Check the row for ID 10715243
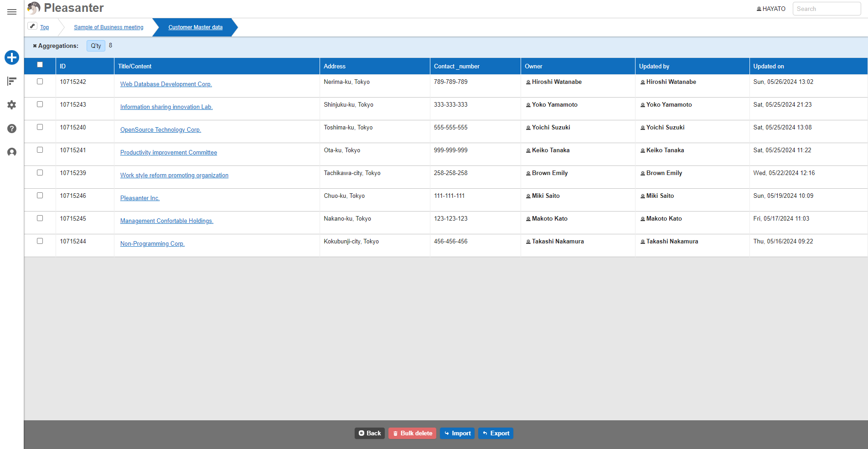The width and height of the screenshot is (868, 449). [40, 104]
